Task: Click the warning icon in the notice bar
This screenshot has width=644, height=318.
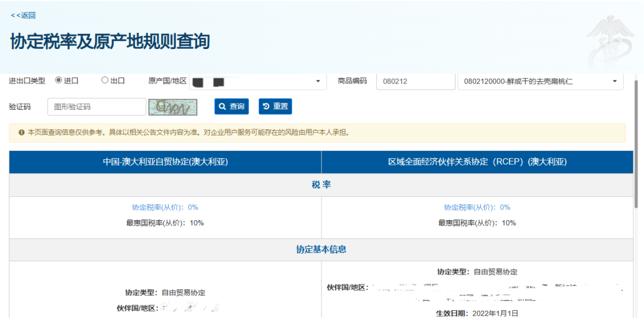Action: pos(21,132)
